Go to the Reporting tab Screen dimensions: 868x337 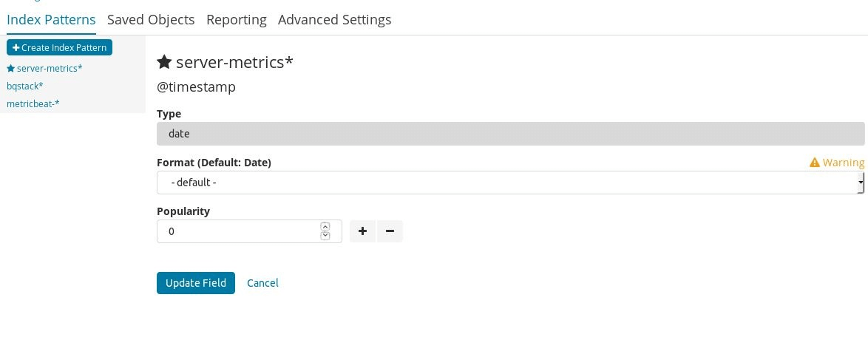[x=237, y=20]
